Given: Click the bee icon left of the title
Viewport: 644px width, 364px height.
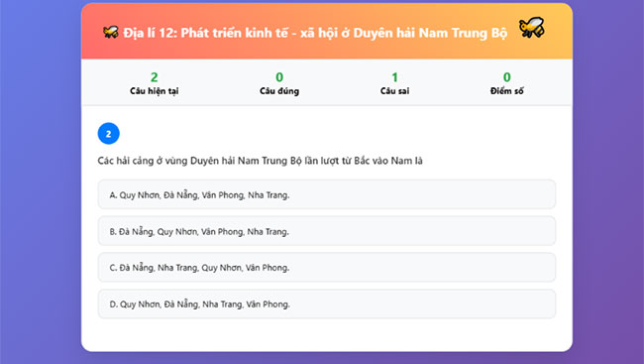Looking at the screenshot, I should 111,33.
